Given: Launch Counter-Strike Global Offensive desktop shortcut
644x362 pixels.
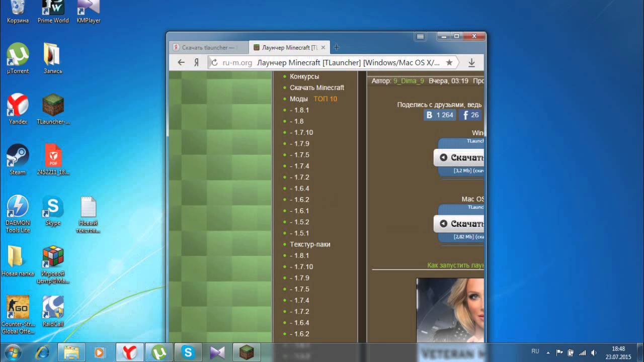Looking at the screenshot, I should click(18, 314).
